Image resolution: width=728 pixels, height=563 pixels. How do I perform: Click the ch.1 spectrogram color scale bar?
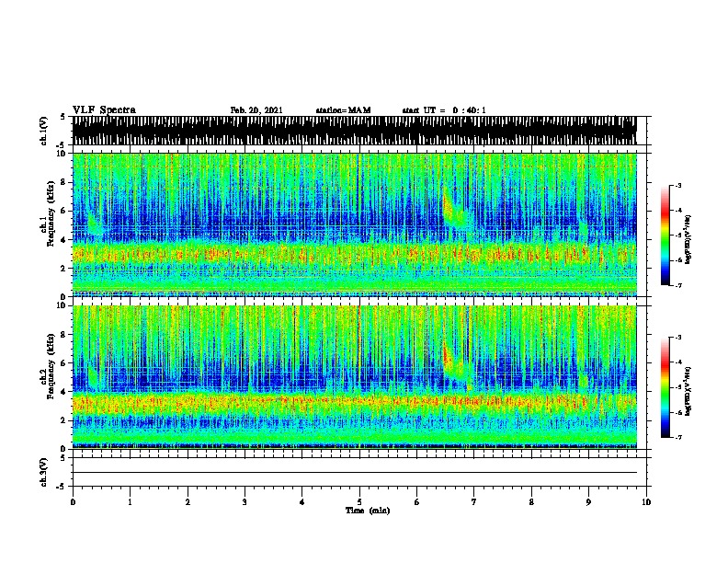click(665, 236)
